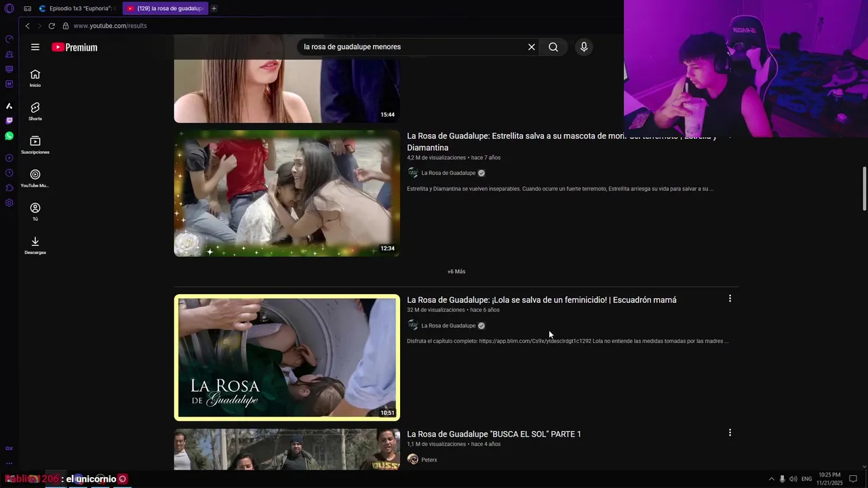The width and height of the screenshot is (868, 488).
Task: Open La Rosa de Guadalupe channel under Lola video
Action: [x=448, y=325]
